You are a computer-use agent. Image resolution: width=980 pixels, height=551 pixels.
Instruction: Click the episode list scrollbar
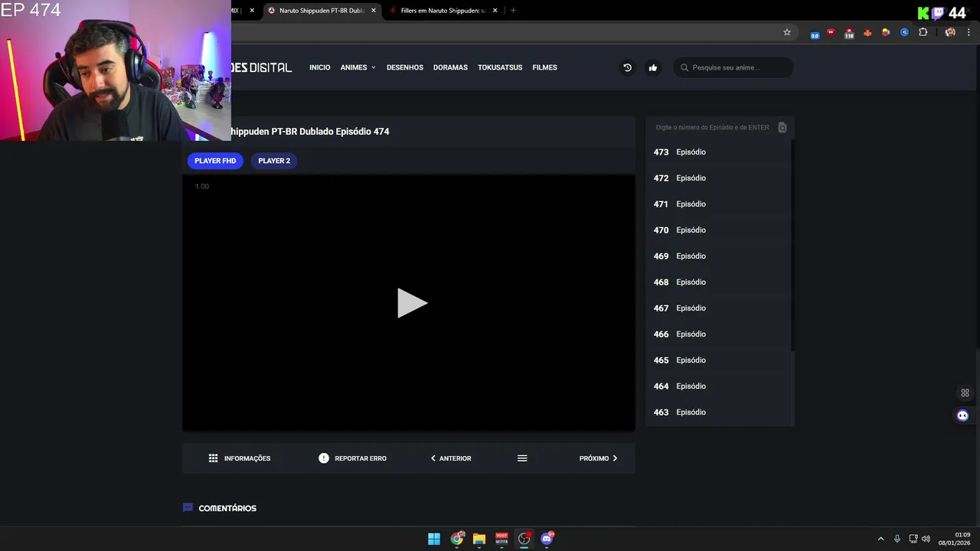(793, 245)
